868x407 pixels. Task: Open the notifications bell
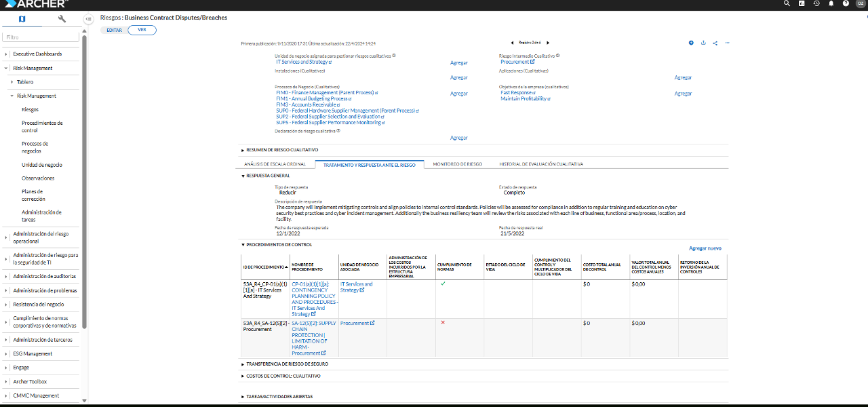pos(831,3)
